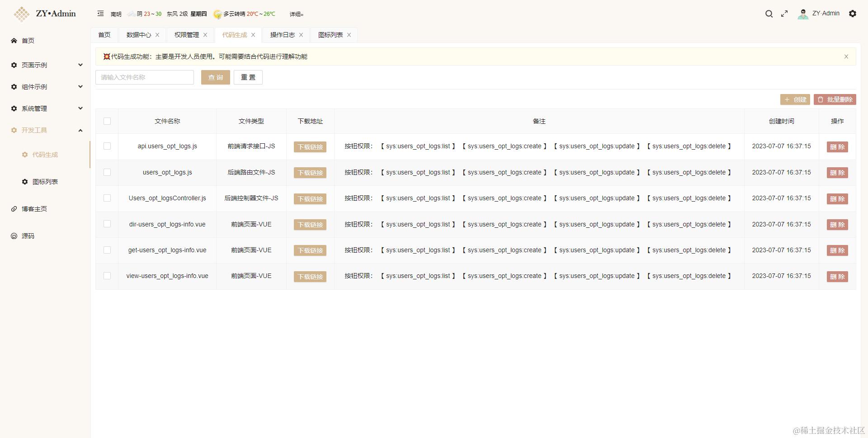
Task: Click the file name search input field
Action: (x=144, y=77)
